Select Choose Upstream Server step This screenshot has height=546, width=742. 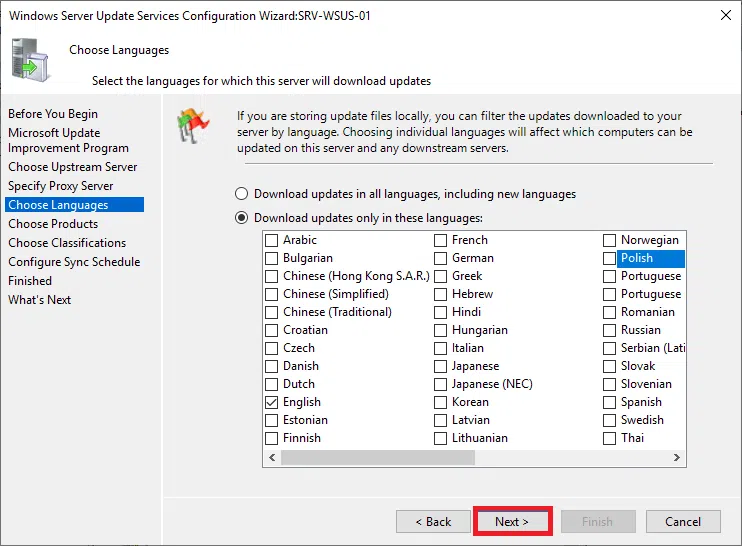[73, 167]
